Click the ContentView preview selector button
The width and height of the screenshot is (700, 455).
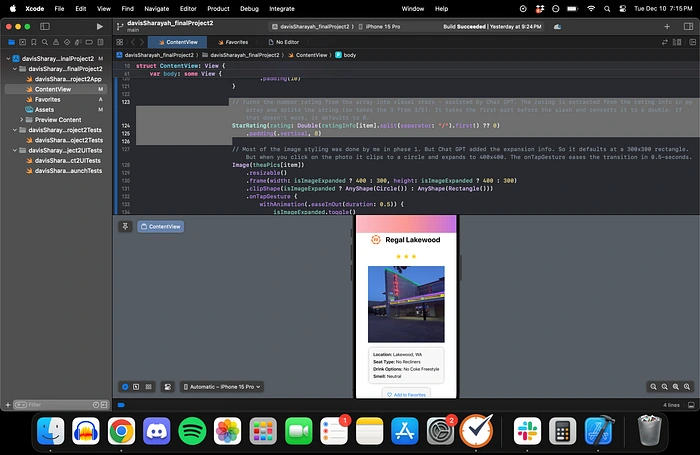(x=160, y=227)
